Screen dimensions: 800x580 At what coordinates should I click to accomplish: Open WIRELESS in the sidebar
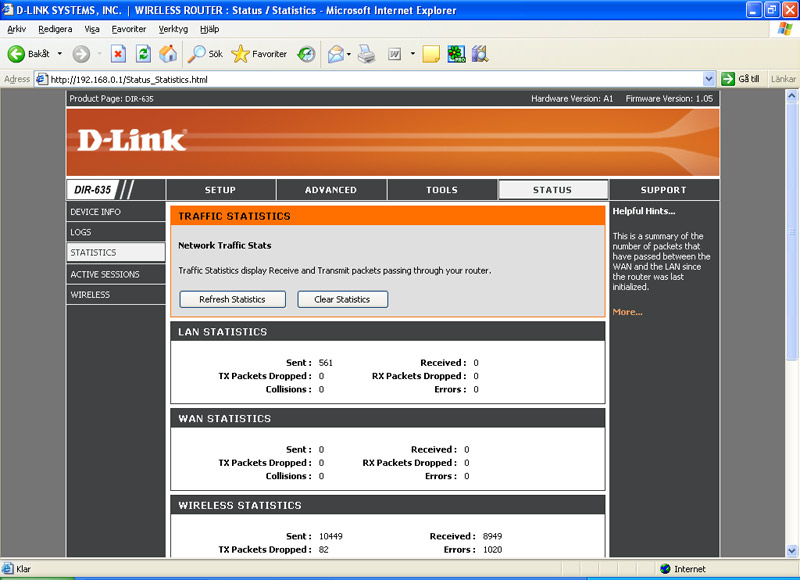tap(116, 295)
